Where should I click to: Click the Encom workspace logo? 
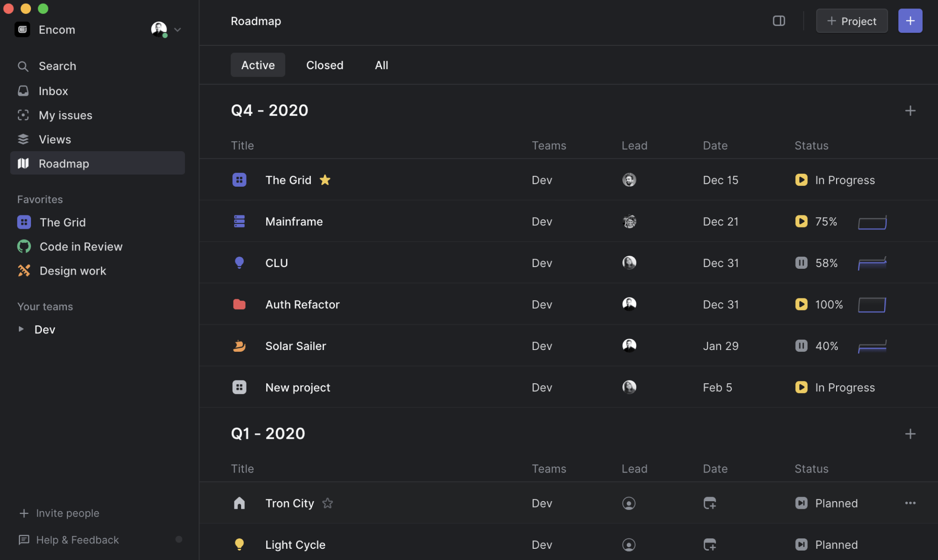tap(22, 30)
